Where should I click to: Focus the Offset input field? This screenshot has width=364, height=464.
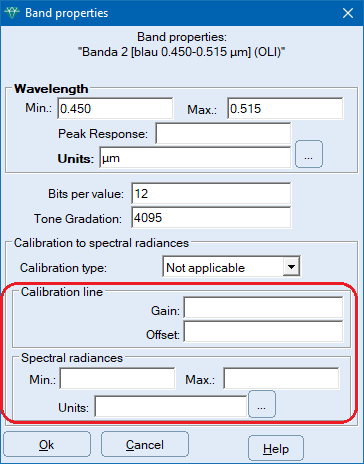coord(263,331)
